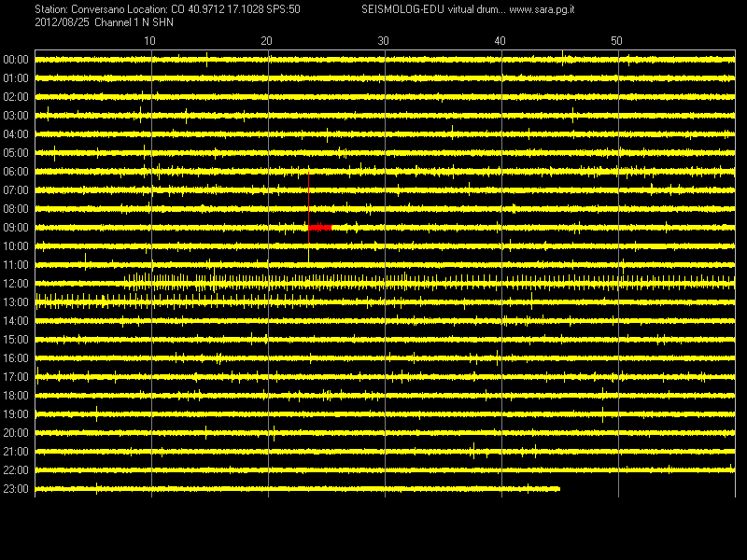Viewport: 747px width, 560px height.
Task: Click the 06:00 hour row label
Action: [16, 172]
